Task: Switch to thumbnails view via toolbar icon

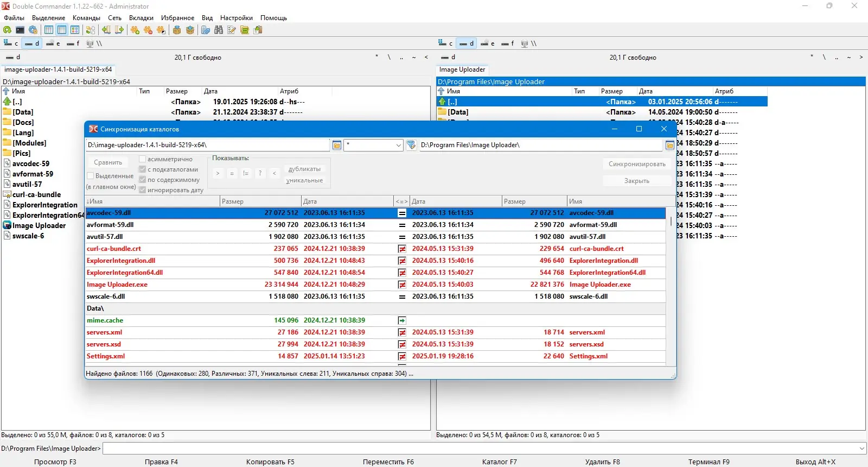Action: [75, 30]
